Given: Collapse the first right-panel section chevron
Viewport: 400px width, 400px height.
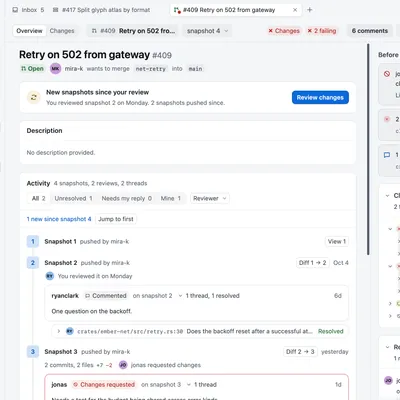Looking at the screenshot, I should [x=387, y=196].
